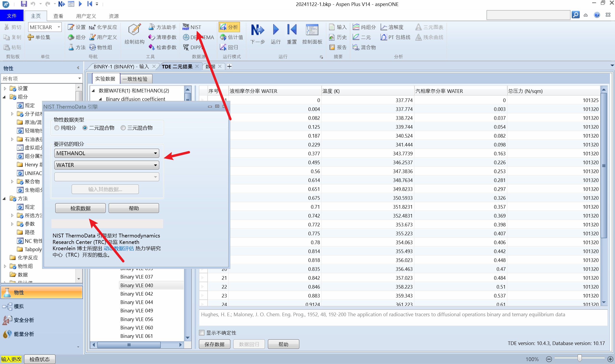
Task: Navigate to Components via ribbon
Action: (77, 37)
